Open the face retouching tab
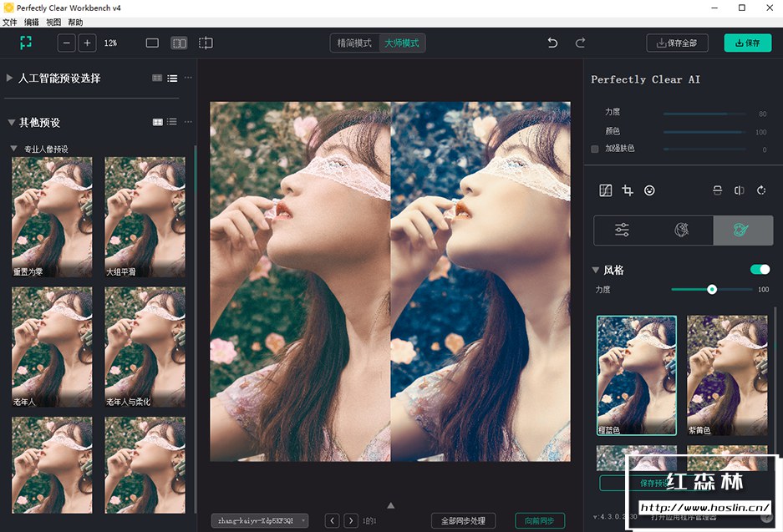 682,230
